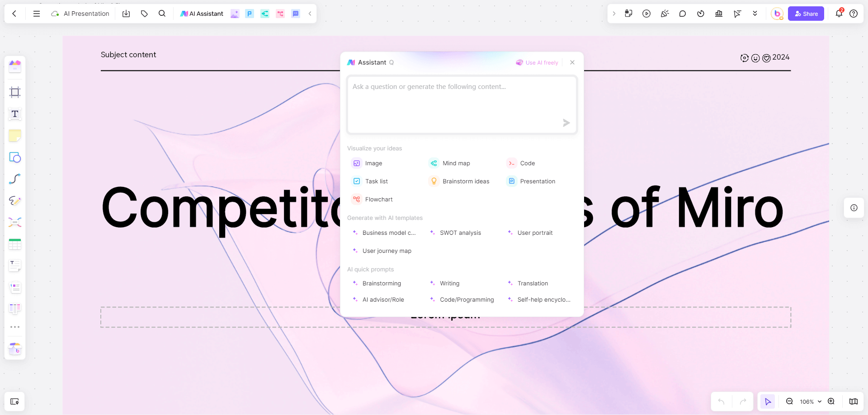868x415 pixels.
Task: Open the templates icon at sidebar top
Action: 15,66
